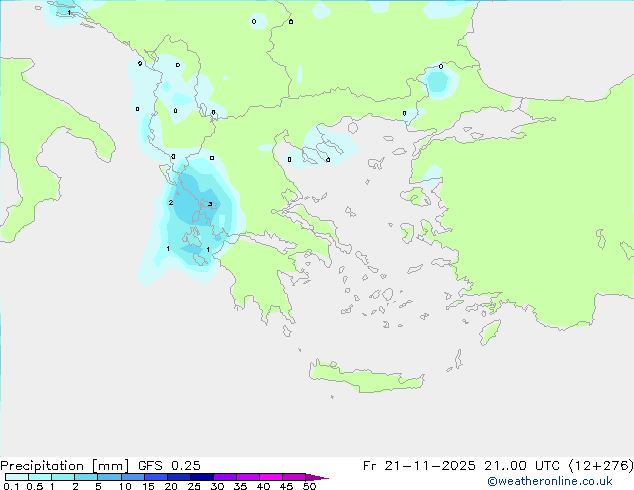The image size is (634, 490).
Task: Click the '35' legend scale label
Action: coord(240,486)
